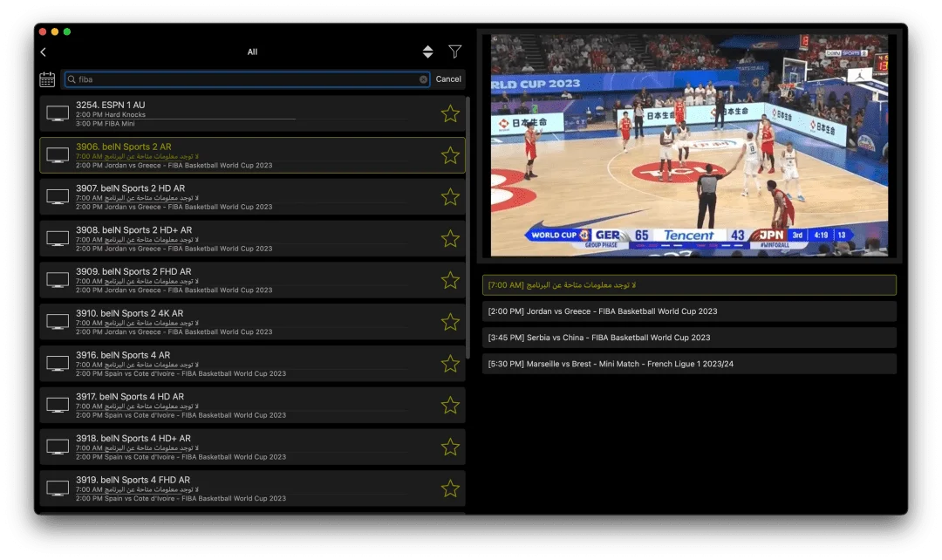Focus the fiba search field

click(246, 79)
